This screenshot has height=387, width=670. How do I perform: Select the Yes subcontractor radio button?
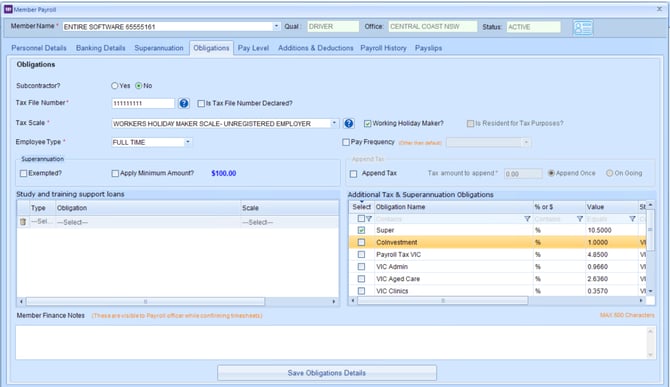coord(115,86)
